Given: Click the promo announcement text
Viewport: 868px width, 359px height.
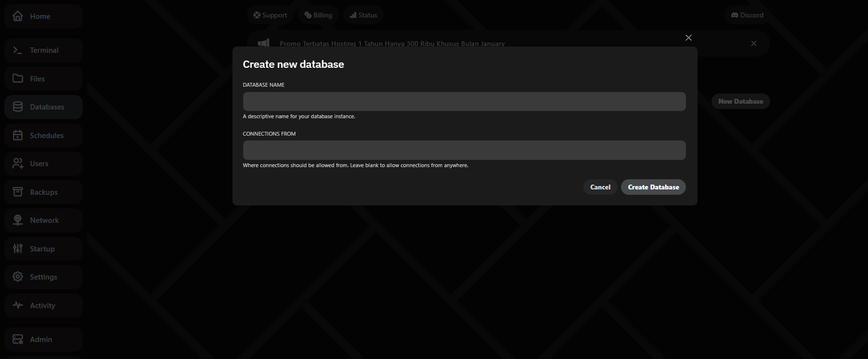Looking at the screenshot, I should pyautogui.click(x=392, y=43).
